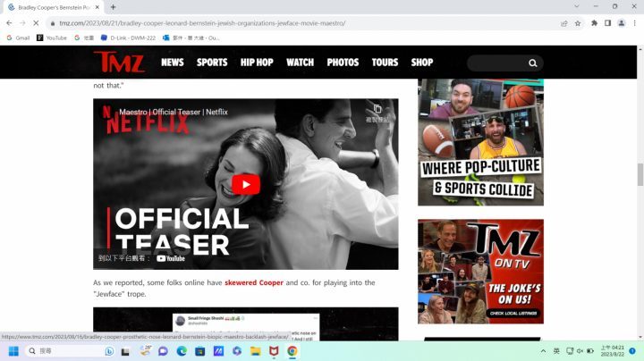Click the TMZ logo
The image size is (644, 361).
tap(120, 62)
